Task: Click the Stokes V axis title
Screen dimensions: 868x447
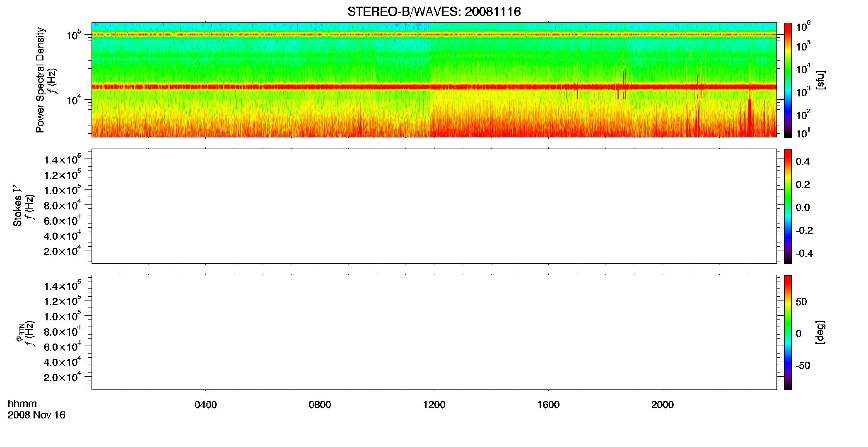Action: [17, 206]
